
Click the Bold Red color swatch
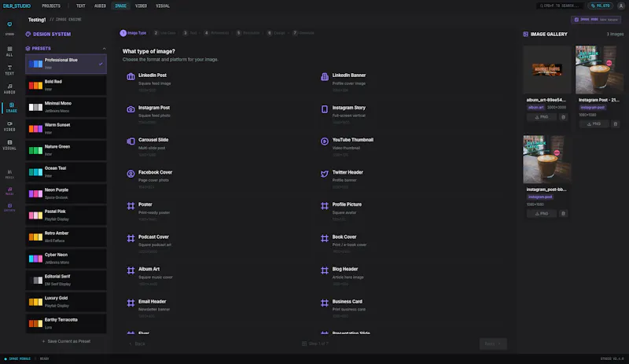[x=35, y=86]
